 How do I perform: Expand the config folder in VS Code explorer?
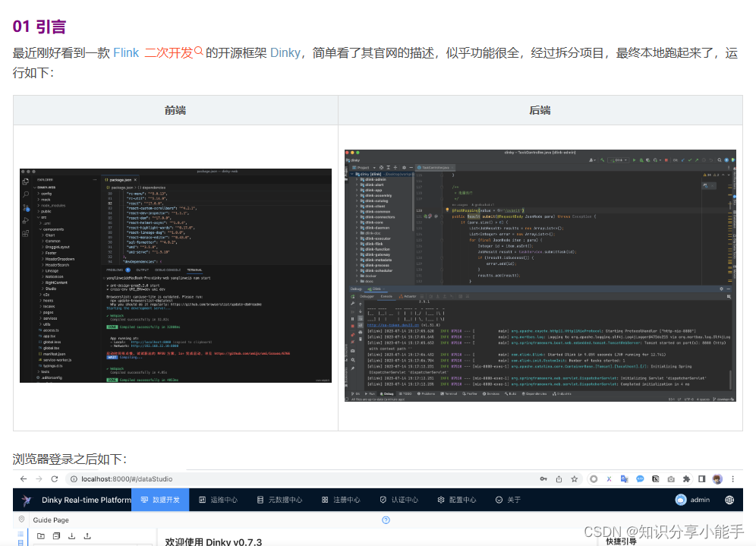pos(45,194)
